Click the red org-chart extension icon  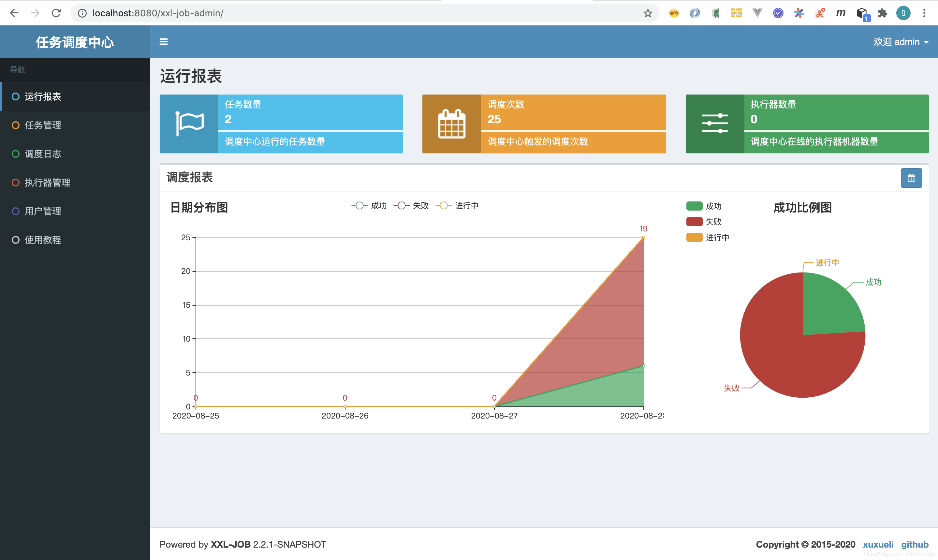pos(819,13)
